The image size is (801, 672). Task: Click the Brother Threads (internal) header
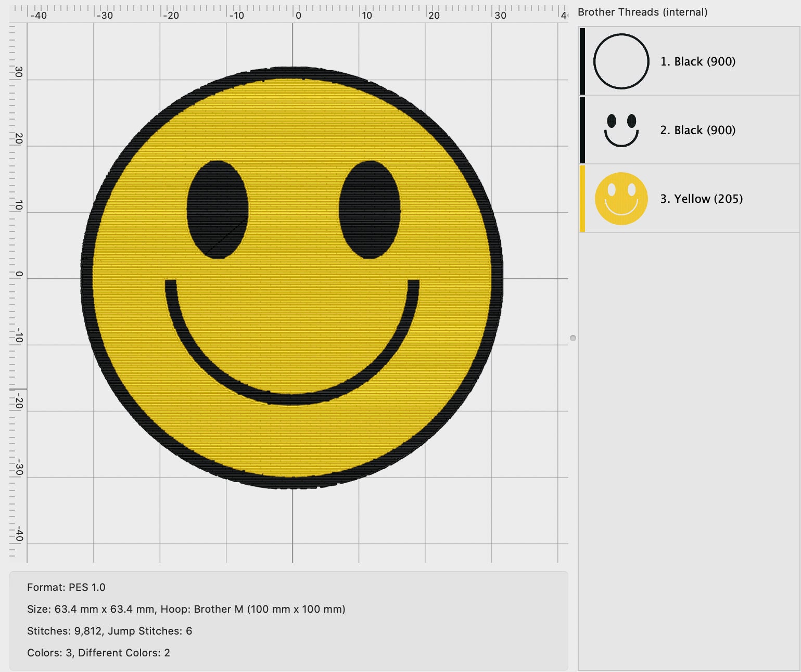pyautogui.click(x=642, y=12)
